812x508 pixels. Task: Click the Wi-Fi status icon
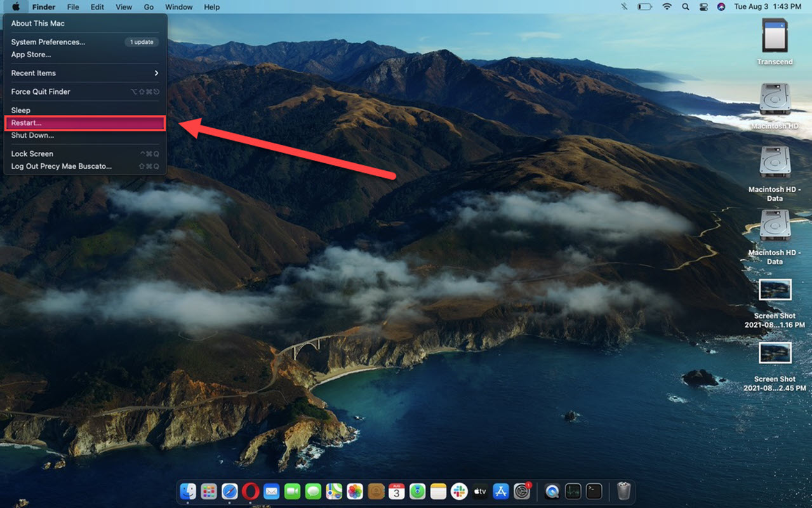click(x=667, y=6)
